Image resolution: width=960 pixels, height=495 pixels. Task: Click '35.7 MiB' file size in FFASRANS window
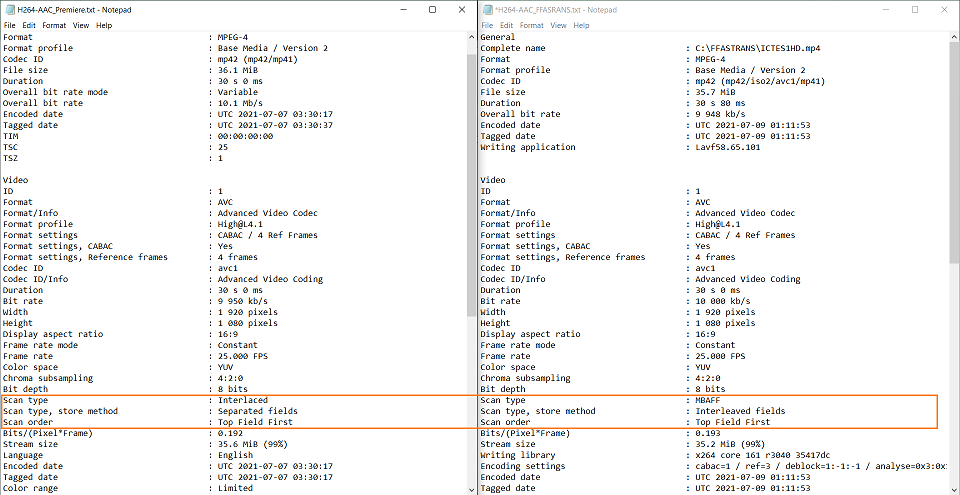(x=716, y=92)
